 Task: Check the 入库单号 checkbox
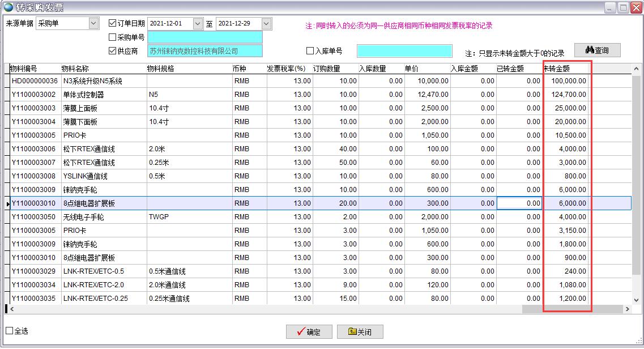point(309,51)
